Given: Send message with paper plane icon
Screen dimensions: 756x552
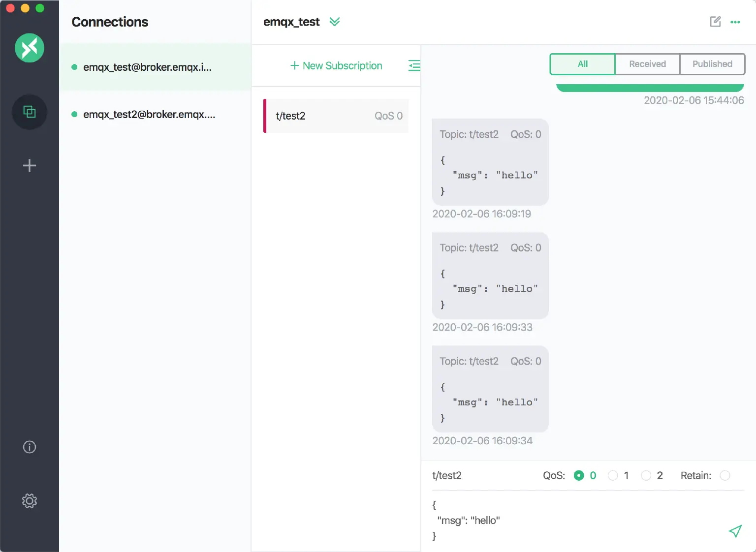Looking at the screenshot, I should [735, 531].
